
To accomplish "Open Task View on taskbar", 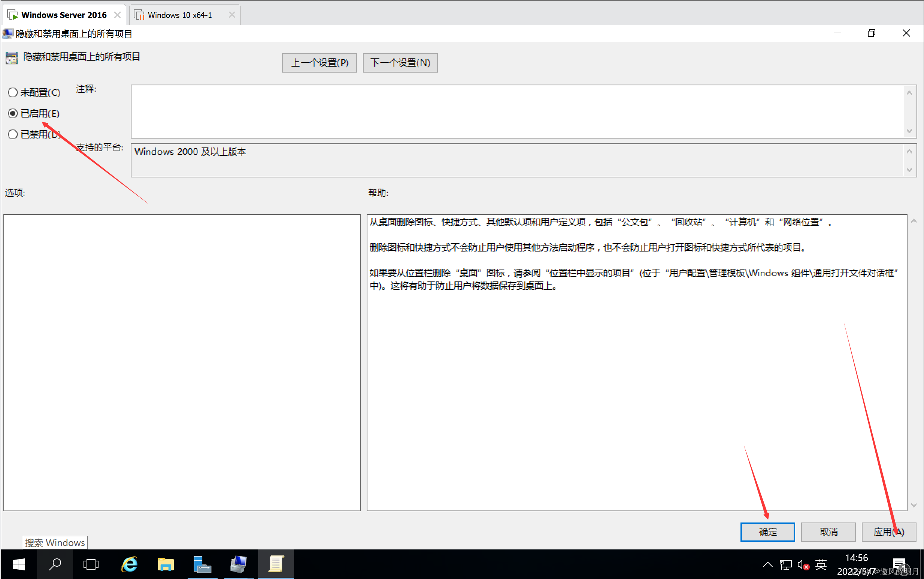I will [x=91, y=564].
